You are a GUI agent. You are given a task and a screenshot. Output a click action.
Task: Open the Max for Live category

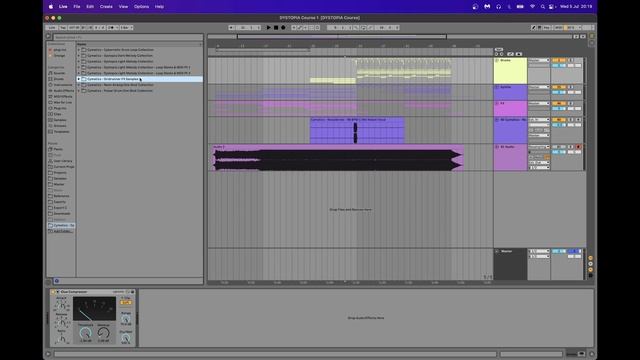click(60, 102)
